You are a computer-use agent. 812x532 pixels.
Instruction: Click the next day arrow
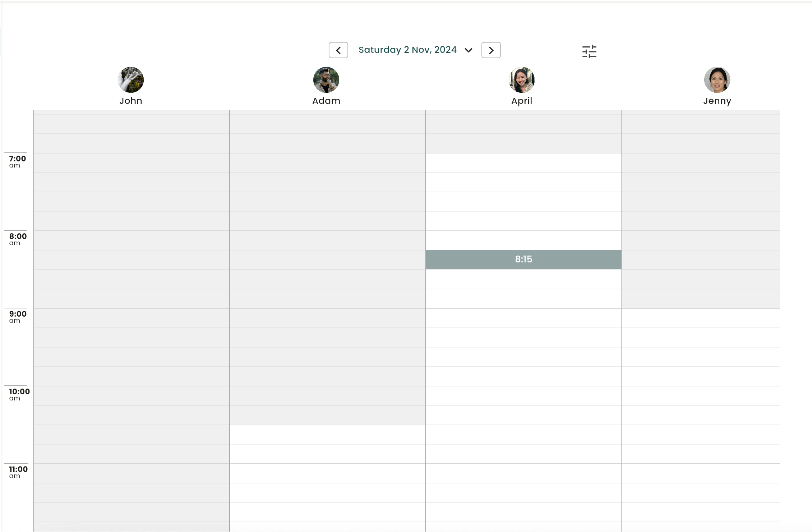coord(491,50)
